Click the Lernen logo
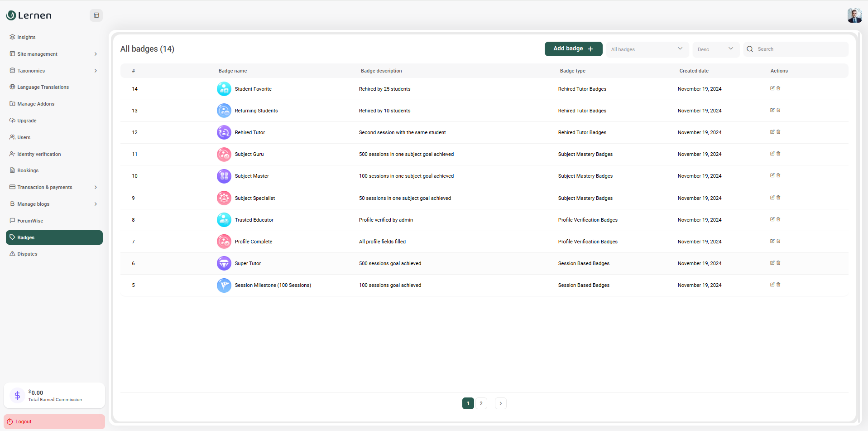 point(29,15)
